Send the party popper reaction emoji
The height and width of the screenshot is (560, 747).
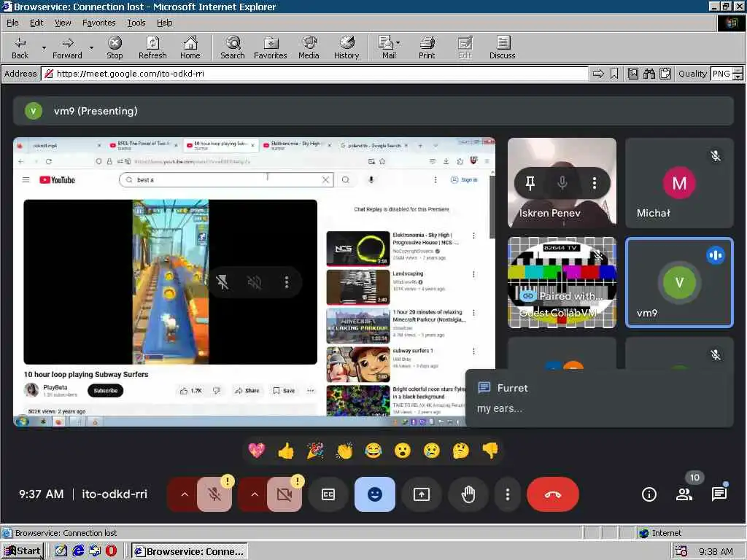click(315, 450)
